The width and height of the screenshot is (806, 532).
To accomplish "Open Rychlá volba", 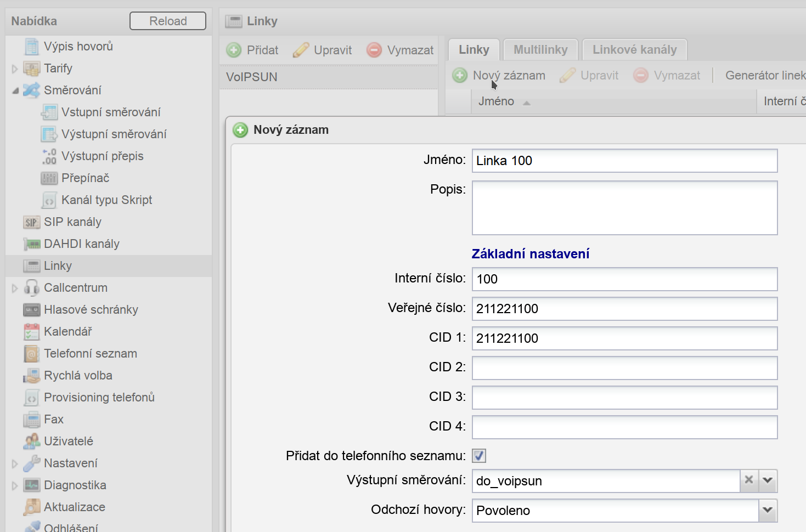I will point(78,376).
